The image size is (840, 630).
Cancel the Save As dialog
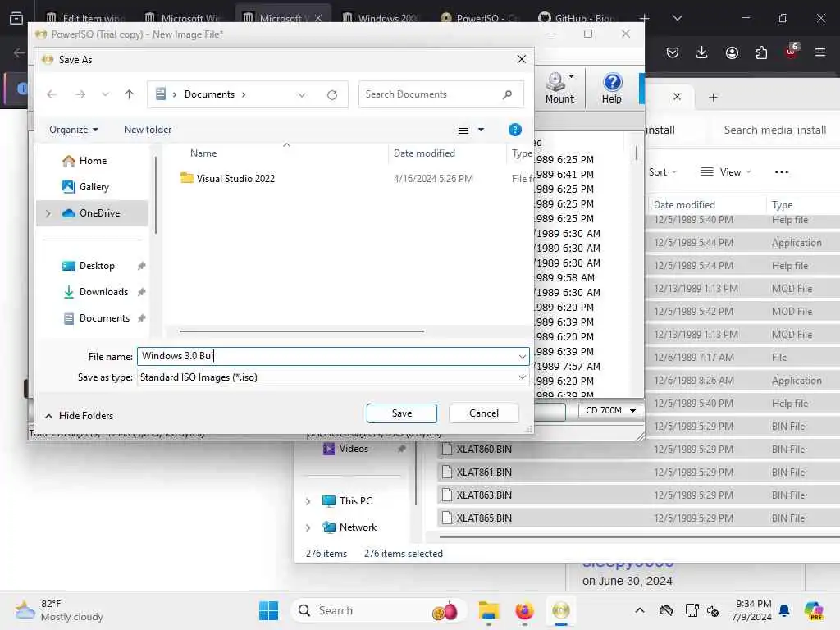(483, 413)
